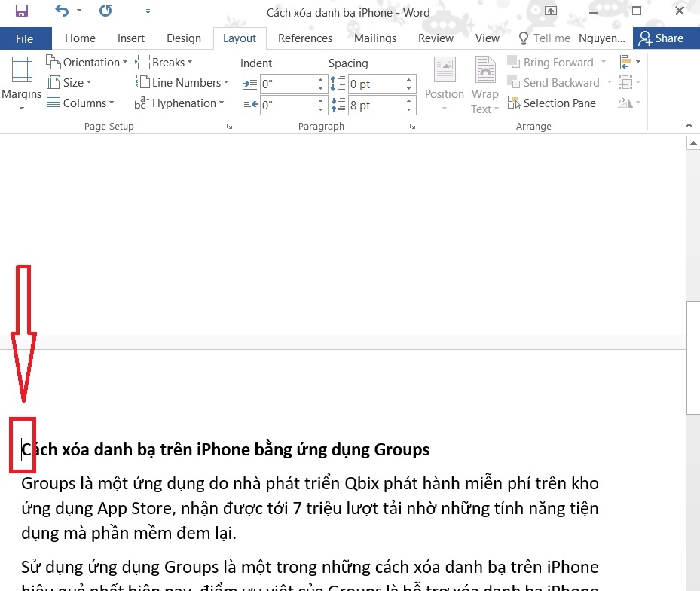
Task: Click the Indent Left value field
Action: point(288,84)
